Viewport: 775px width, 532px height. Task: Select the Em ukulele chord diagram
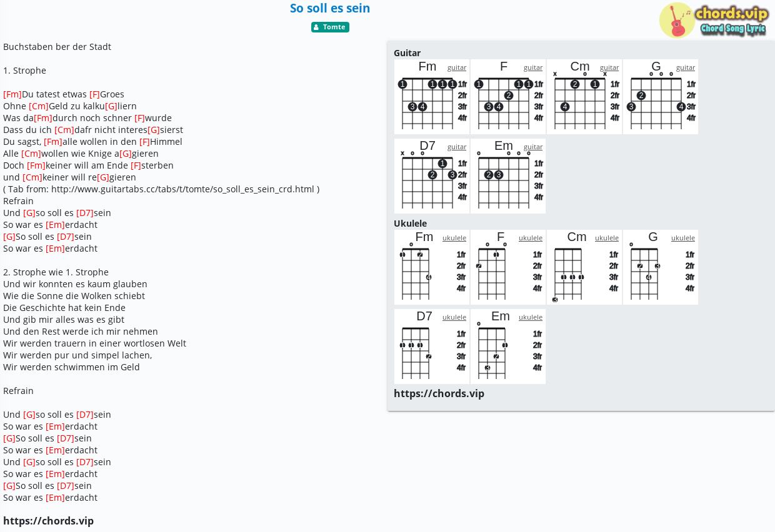[508, 347]
